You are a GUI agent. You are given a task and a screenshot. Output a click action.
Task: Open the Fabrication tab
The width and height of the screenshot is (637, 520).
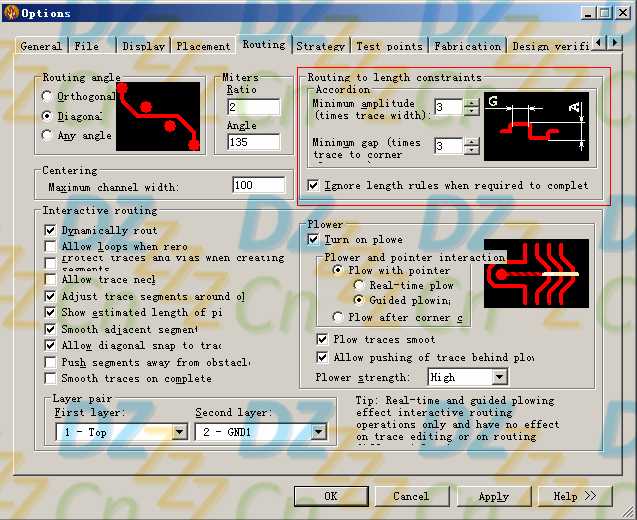pyautogui.click(x=468, y=46)
